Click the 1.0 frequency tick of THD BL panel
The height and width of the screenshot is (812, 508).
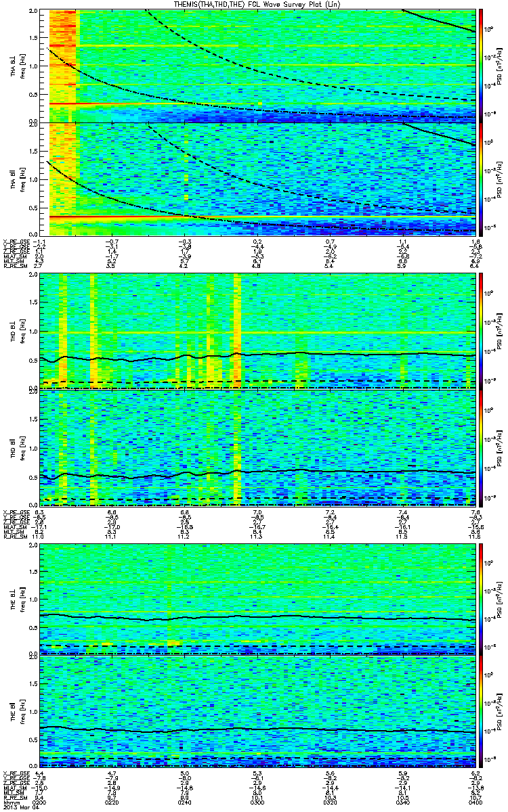click(34, 332)
